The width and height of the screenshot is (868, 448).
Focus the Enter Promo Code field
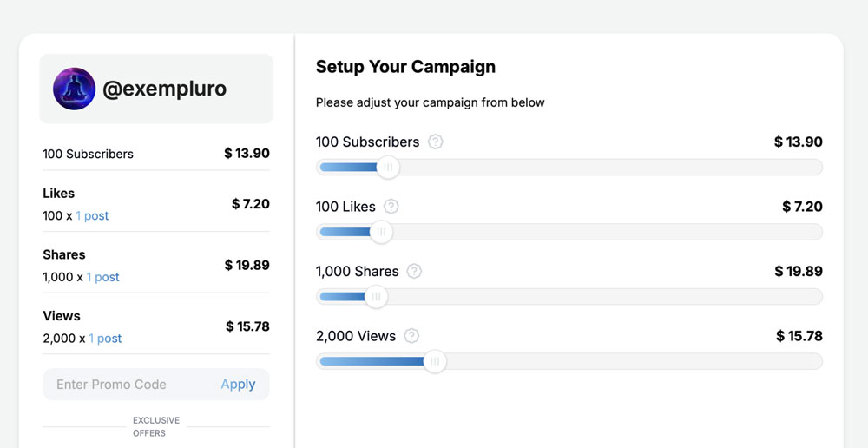(122, 385)
